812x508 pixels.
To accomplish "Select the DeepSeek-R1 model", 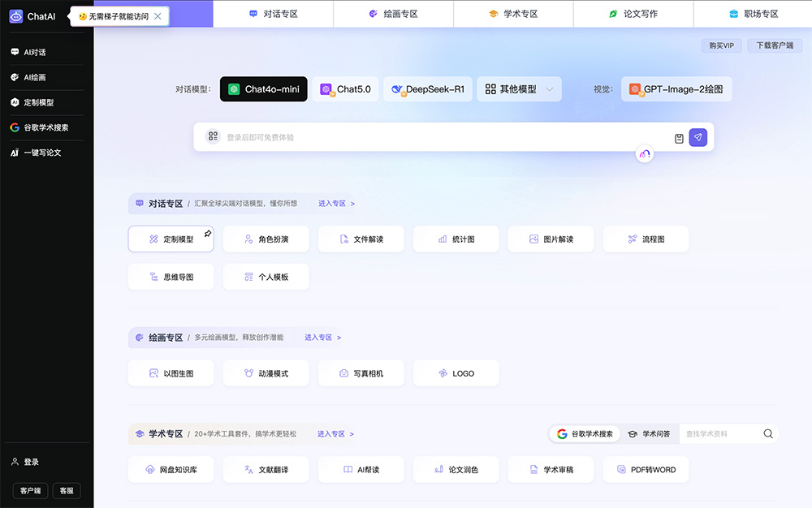I will coord(428,89).
